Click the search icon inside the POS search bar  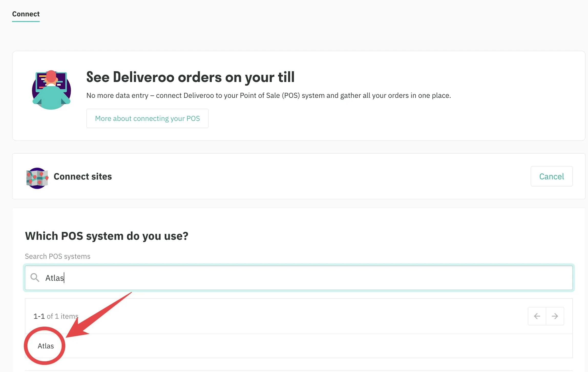point(35,278)
